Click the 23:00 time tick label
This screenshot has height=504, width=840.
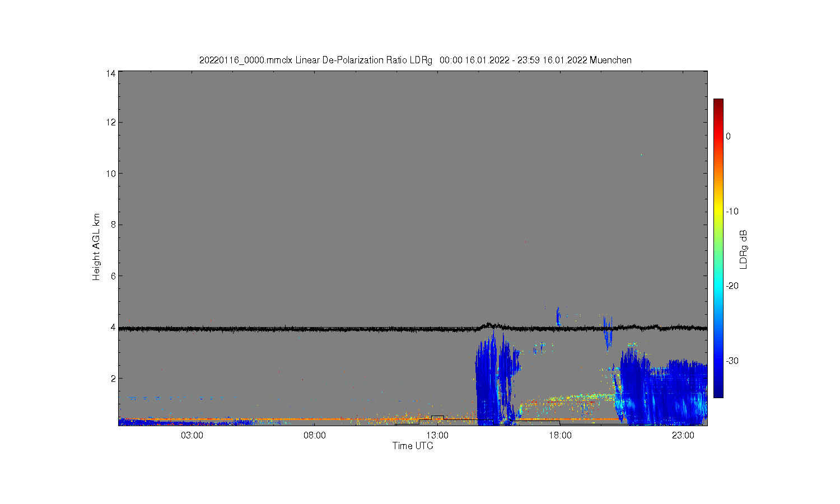point(683,436)
